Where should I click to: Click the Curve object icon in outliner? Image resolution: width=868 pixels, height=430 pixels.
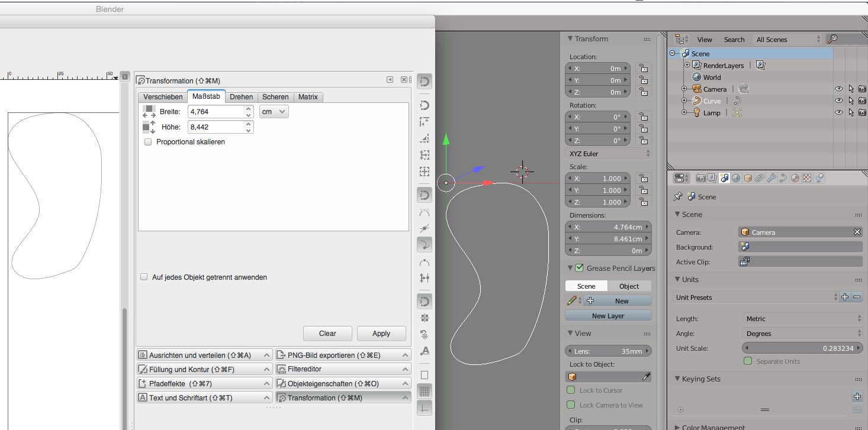[x=696, y=101]
